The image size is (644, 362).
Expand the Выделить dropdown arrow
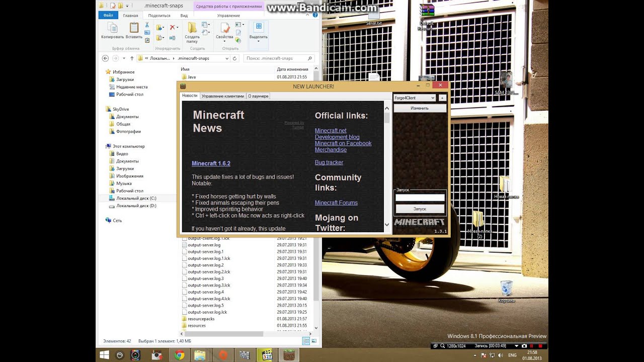click(x=258, y=41)
